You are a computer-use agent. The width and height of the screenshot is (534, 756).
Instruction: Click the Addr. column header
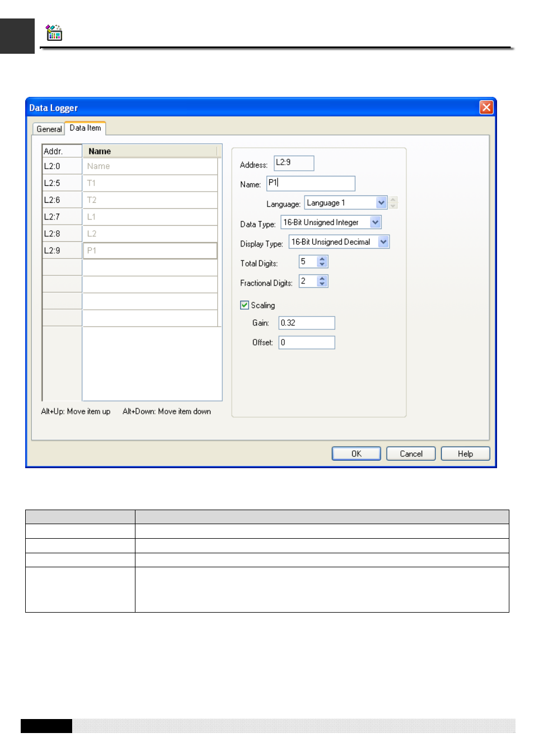click(x=62, y=151)
